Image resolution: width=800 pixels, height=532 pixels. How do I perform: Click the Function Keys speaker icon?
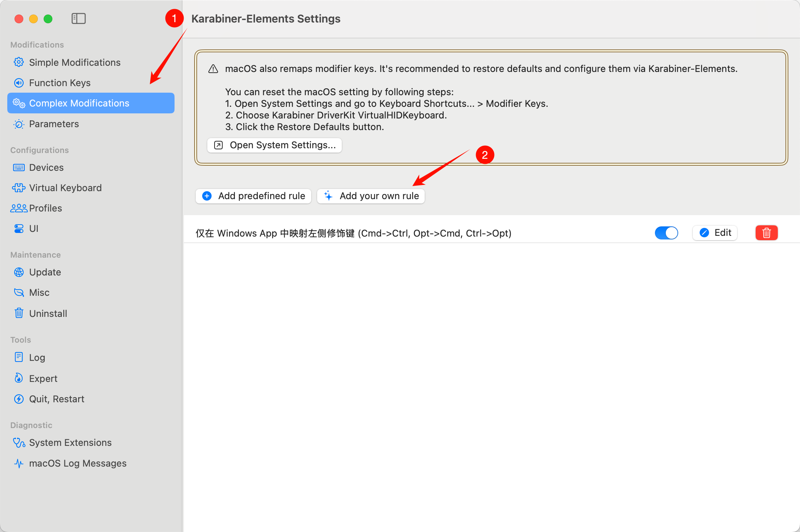point(19,83)
